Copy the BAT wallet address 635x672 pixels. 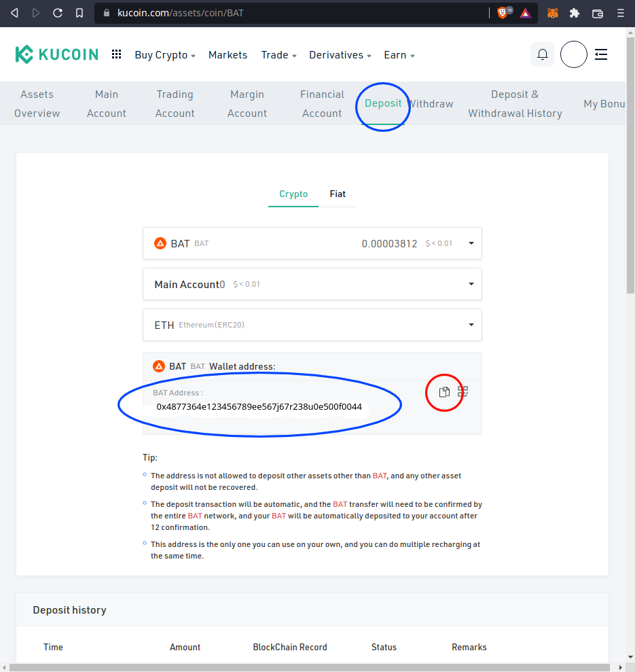point(444,391)
